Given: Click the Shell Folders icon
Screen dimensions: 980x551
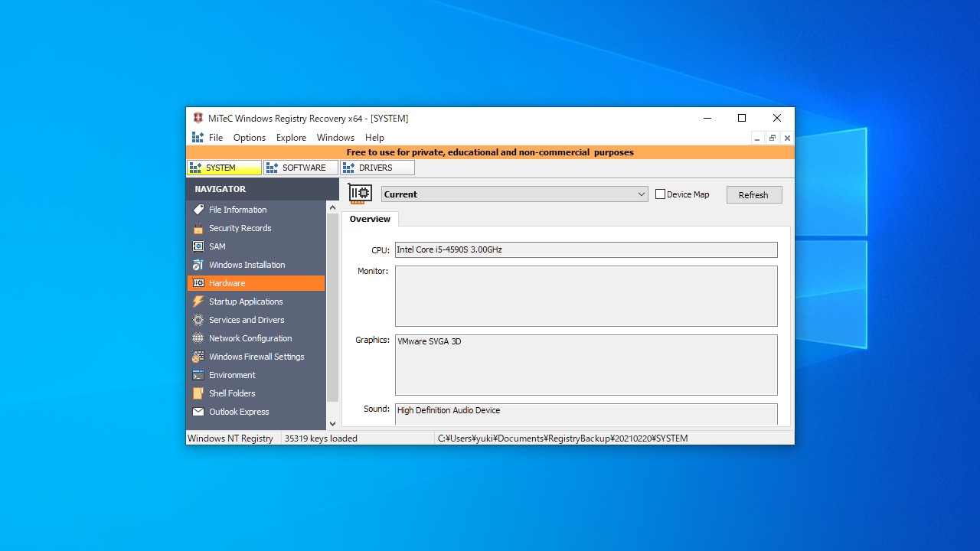Looking at the screenshot, I should coord(198,393).
